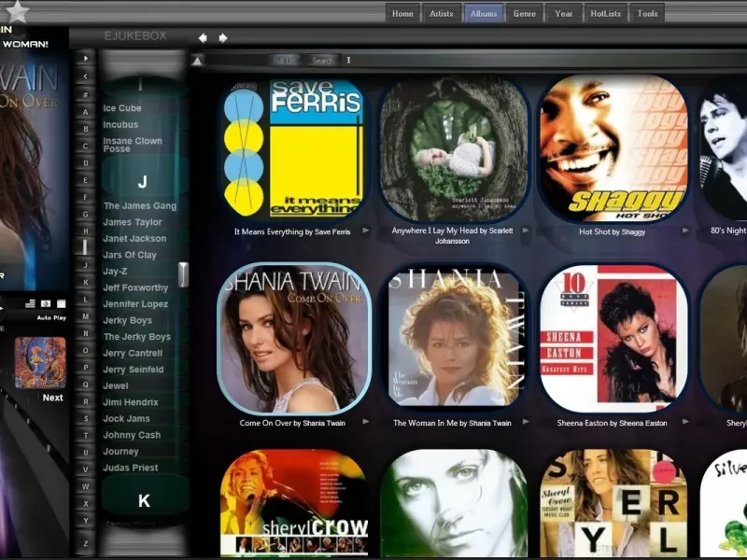The image size is (747, 560).
Task: Open the Year tab
Action: [564, 13]
